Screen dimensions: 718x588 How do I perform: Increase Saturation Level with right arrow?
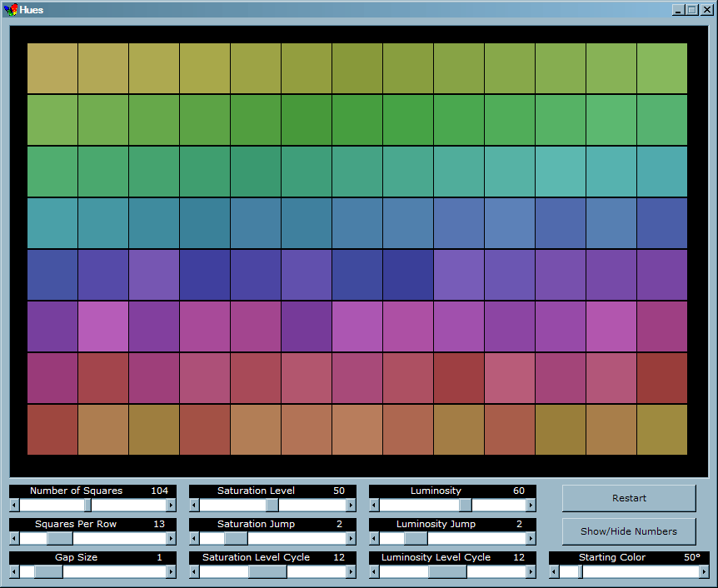pos(351,505)
